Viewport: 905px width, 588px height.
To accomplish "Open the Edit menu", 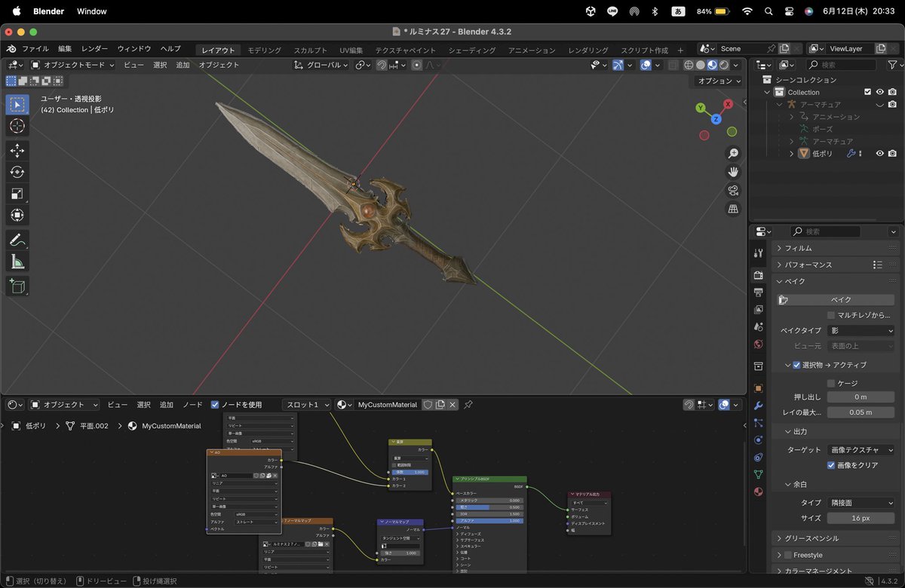I will click(x=66, y=49).
